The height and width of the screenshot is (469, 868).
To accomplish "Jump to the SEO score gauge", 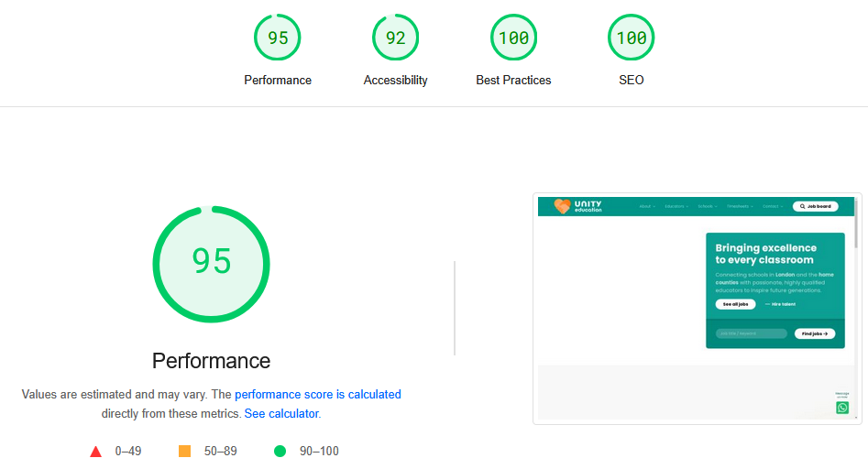I will pos(631,38).
